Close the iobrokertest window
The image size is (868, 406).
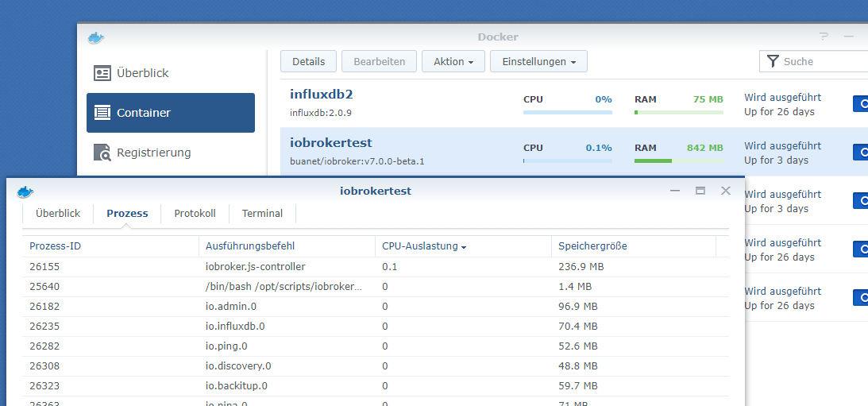[726, 191]
